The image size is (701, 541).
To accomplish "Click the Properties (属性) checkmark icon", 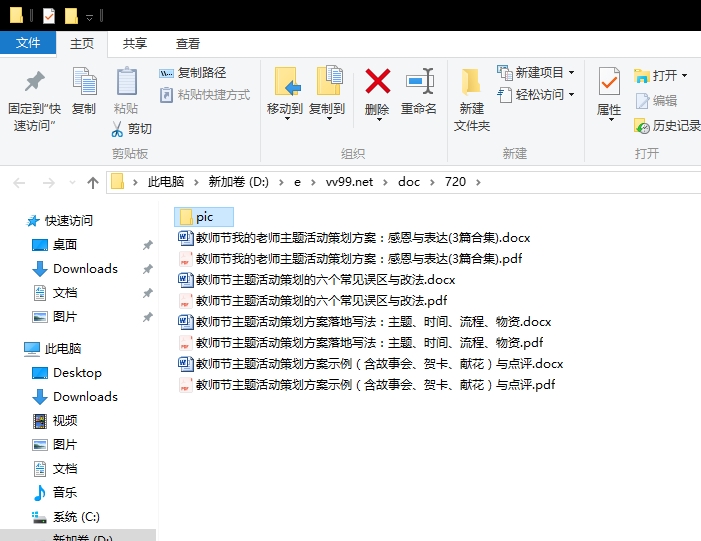I will click(x=609, y=81).
